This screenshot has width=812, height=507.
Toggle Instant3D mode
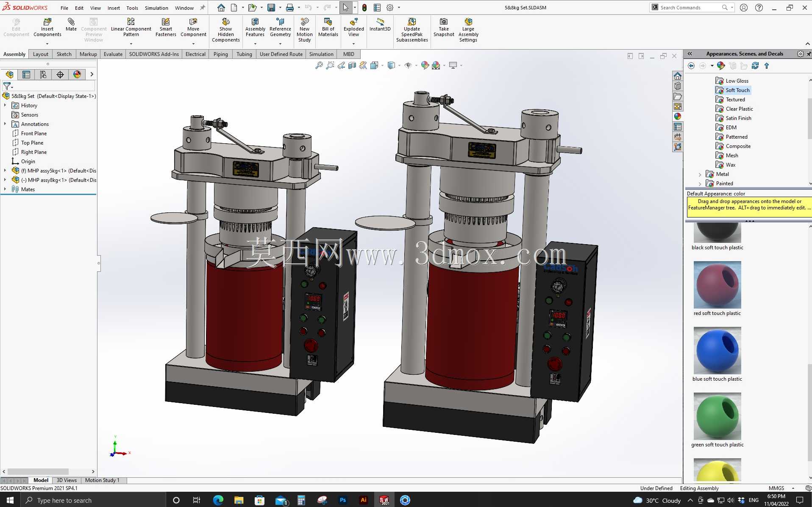tap(380, 25)
